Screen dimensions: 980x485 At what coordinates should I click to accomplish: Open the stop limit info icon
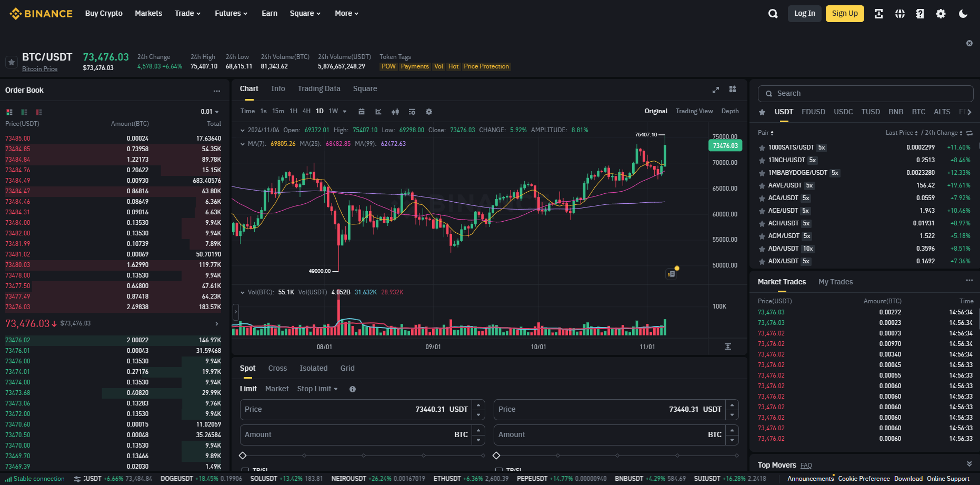coord(353,389)
